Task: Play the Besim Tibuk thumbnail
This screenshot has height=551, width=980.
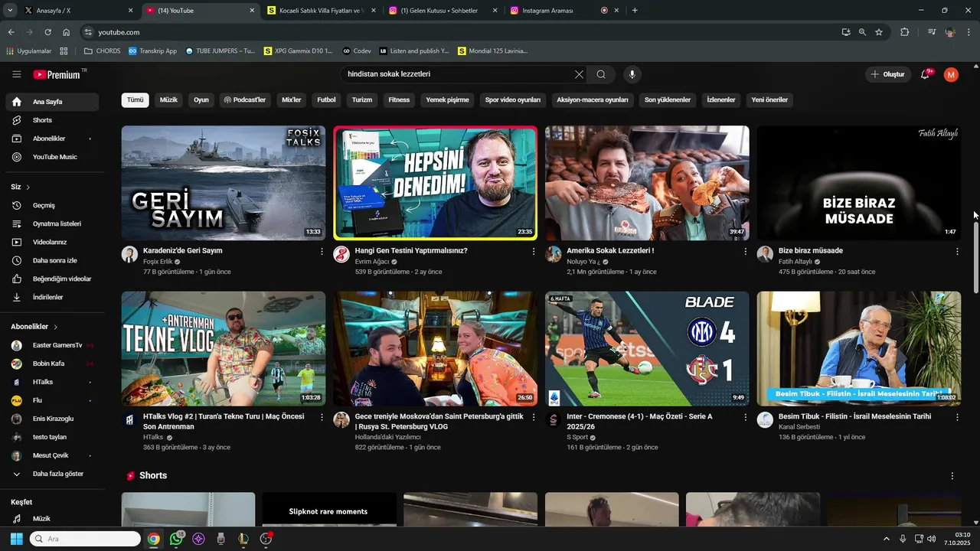Action: tap(859, 349)
